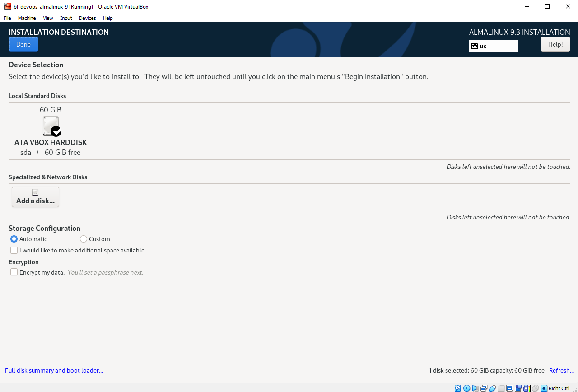This screenshot has height=392, width=578.
Task: Click VirtualBox host key capture arrow icon
Action: 544,388
